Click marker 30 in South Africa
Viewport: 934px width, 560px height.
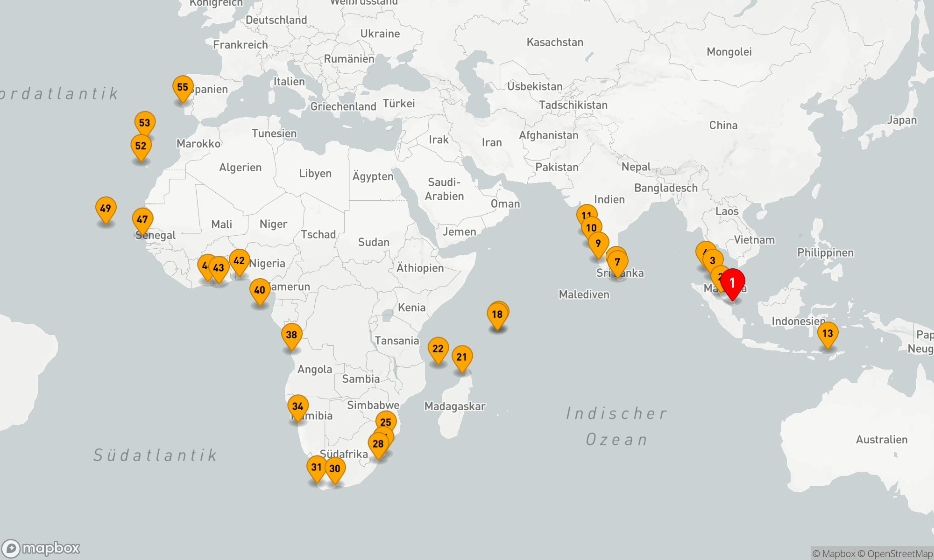335,469
